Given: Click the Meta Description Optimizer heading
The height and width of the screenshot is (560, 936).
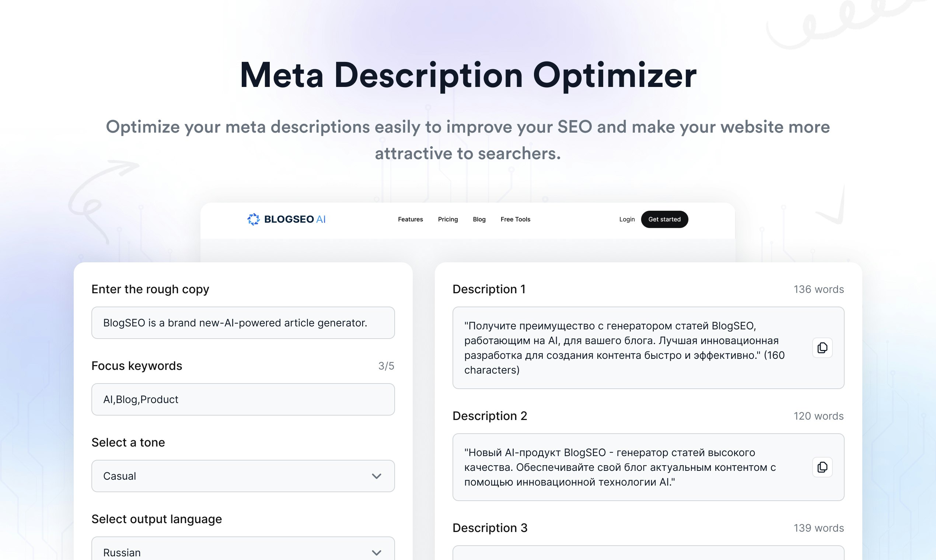Looking at the screenshot, I should [468, 75].
